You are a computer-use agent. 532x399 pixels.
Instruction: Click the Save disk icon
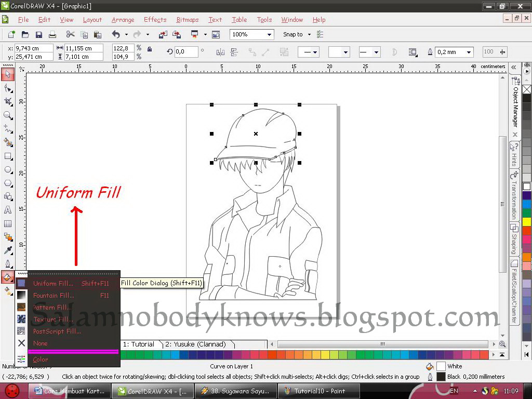point(38,34)
